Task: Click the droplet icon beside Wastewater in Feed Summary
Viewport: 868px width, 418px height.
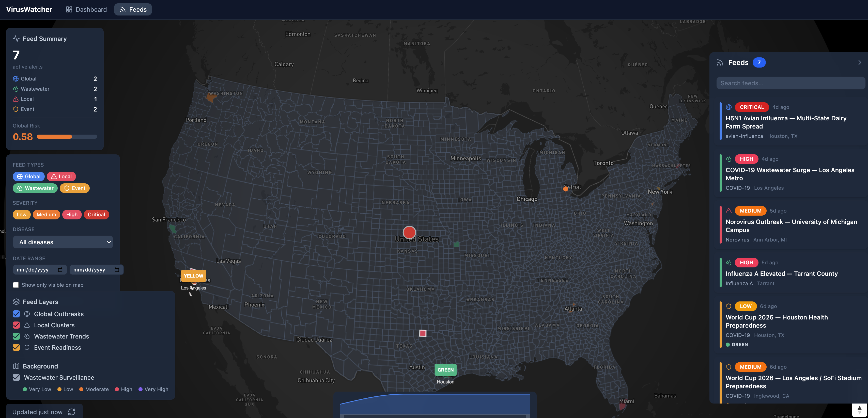Action: point(15,89)
